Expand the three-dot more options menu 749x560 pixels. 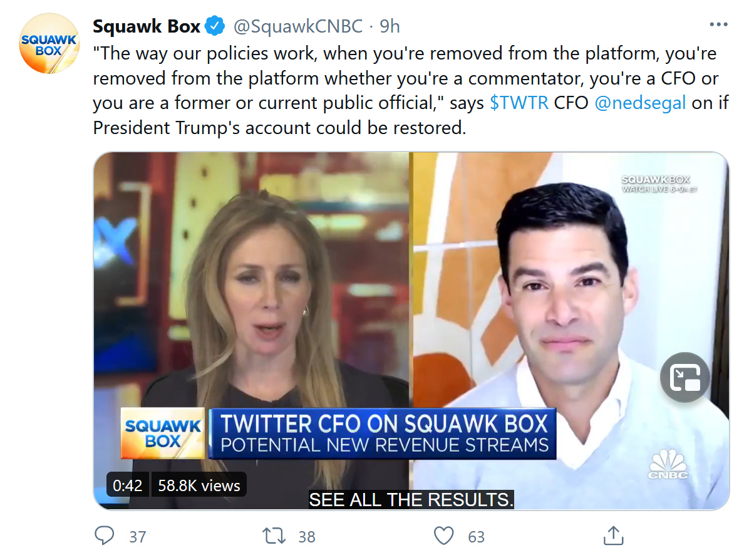(x=718, y=25)
